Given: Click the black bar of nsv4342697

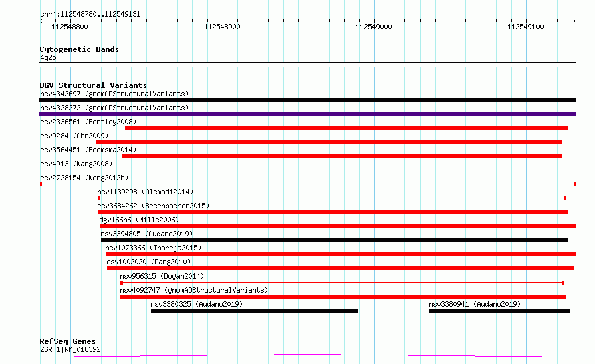Looking at the screenshot, I should point(308,100).
